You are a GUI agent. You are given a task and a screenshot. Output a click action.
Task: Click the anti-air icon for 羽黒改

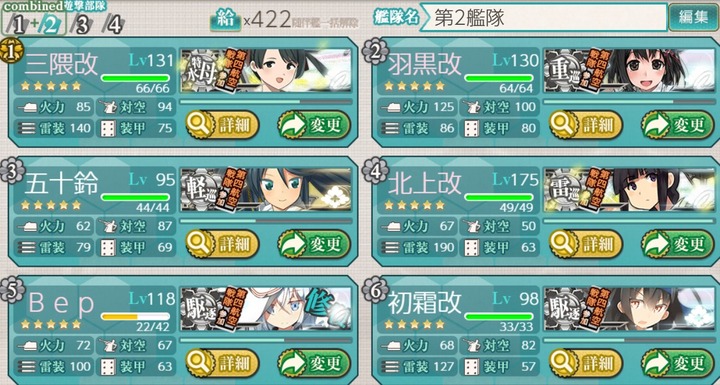coord(472,107)
